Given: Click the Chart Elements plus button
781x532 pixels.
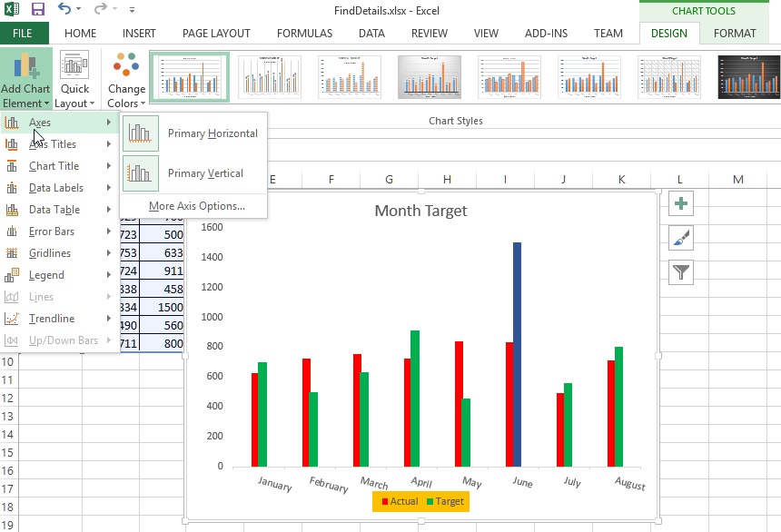Looking at the screenshot, I should pyautogui.click(x=681, y=203).
